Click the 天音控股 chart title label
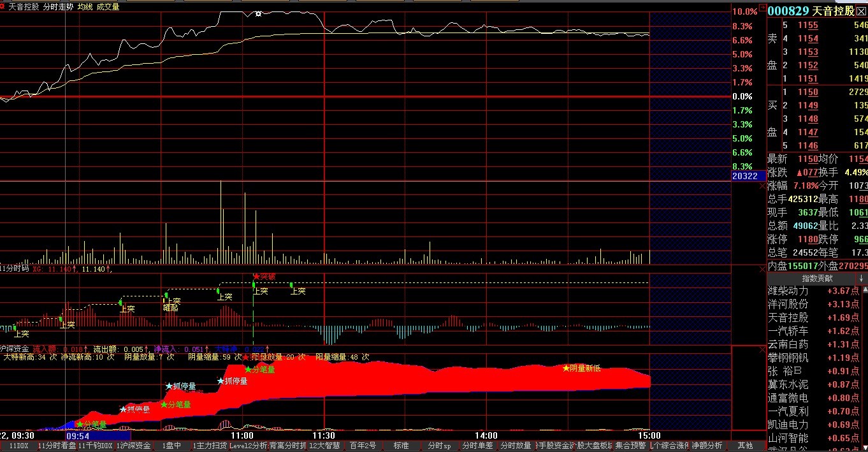Image resolution: width=868 pixels, height=452 pixels. 24,6
